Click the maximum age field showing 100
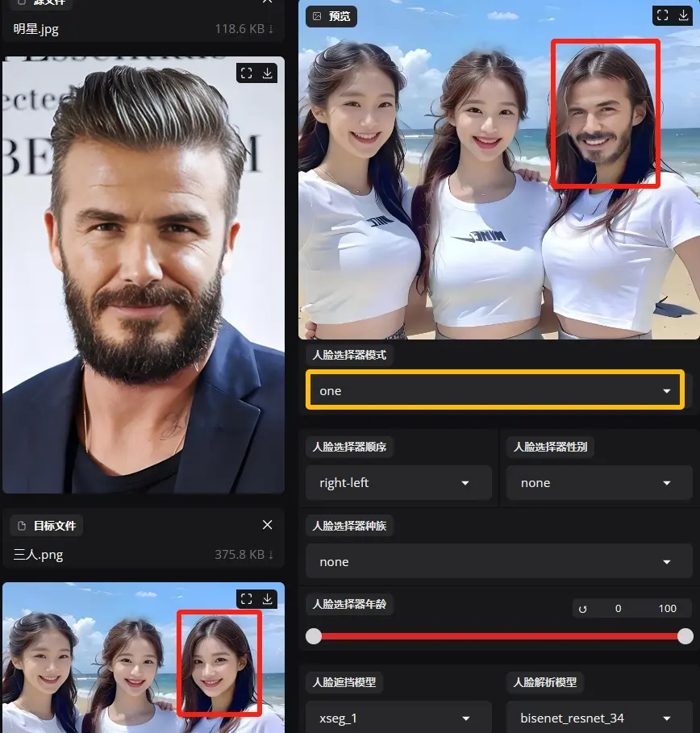This screenshot has width=700, height=733. coord(667,609)
